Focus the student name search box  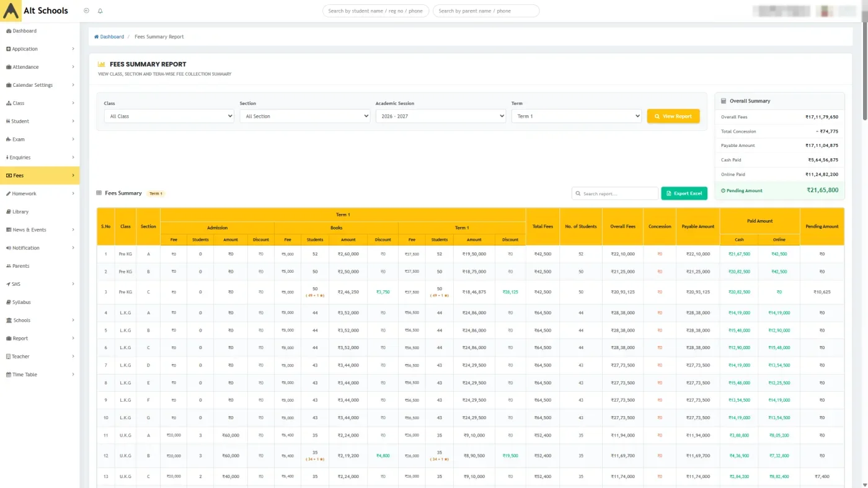click(x=376, y=11)
